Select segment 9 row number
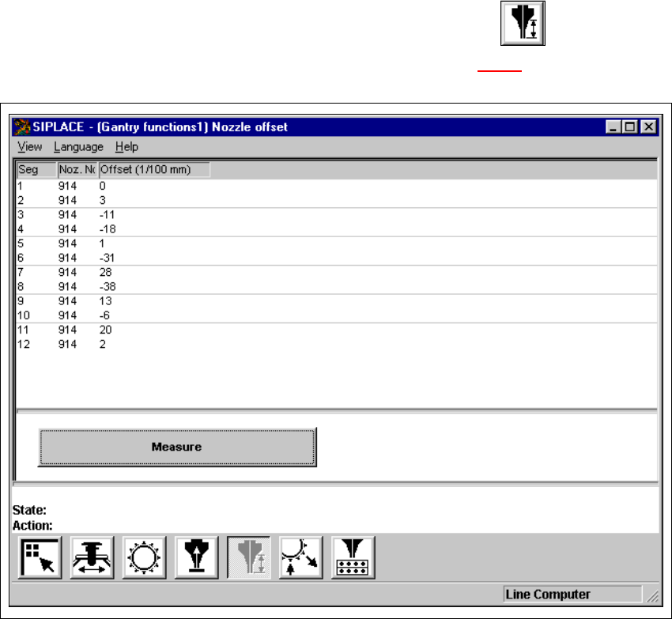This screenshot has width=672, height=619. point(21,301)
